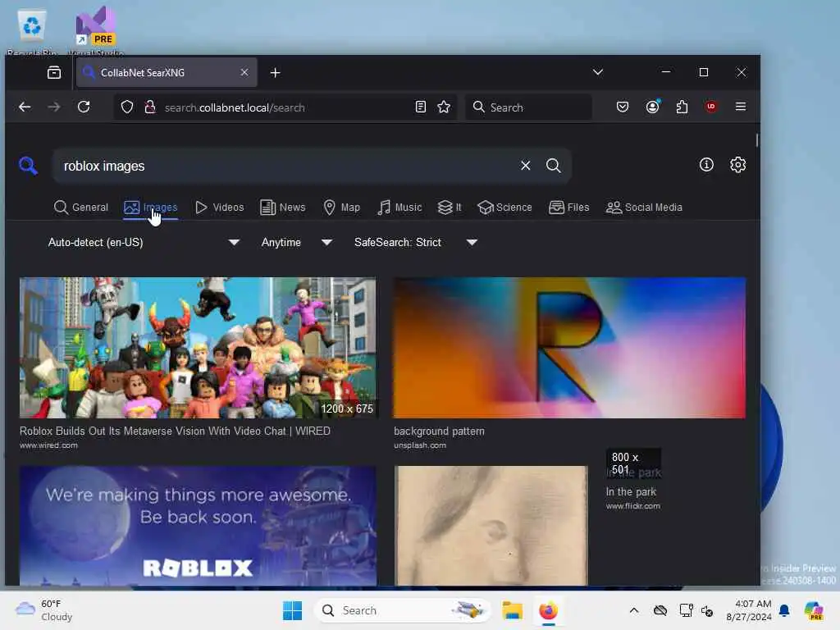Open the Extensions puzzle icon
The image size is (840, 630).
[x=682, y=107]
